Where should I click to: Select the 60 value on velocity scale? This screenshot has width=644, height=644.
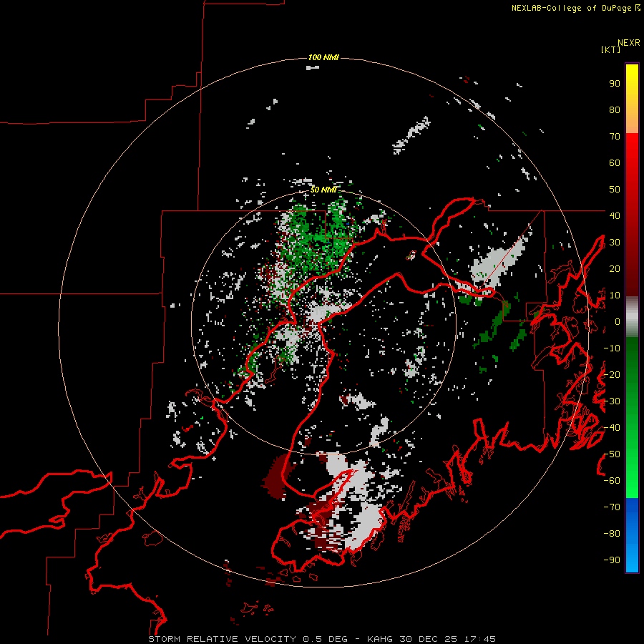[x=615, y=163]
